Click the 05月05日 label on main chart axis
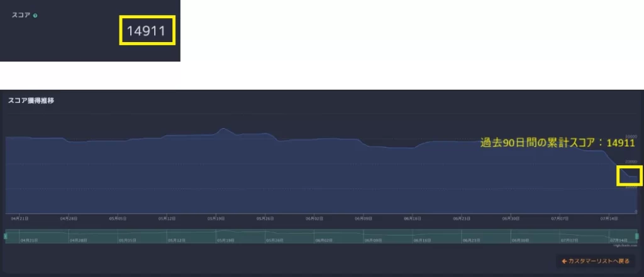The height and width of the screenshot is (277, 644). 118,219
